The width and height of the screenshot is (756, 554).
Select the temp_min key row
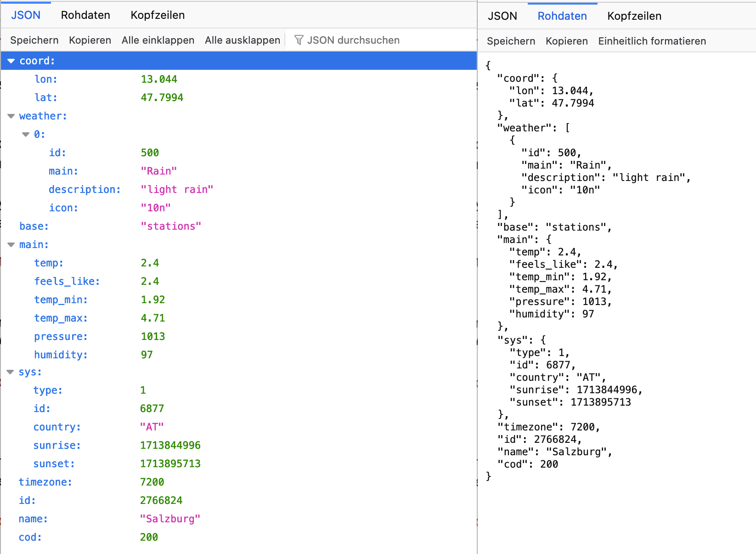[x=239, y=300]
